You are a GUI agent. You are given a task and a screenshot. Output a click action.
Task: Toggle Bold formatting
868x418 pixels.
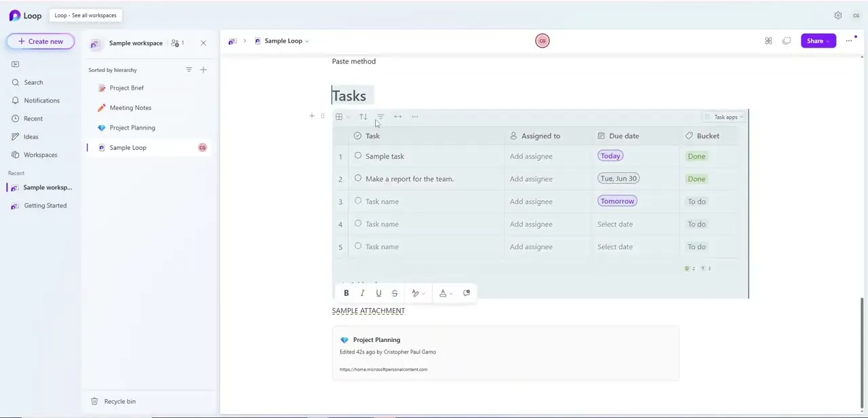click(x=346, y=293)
